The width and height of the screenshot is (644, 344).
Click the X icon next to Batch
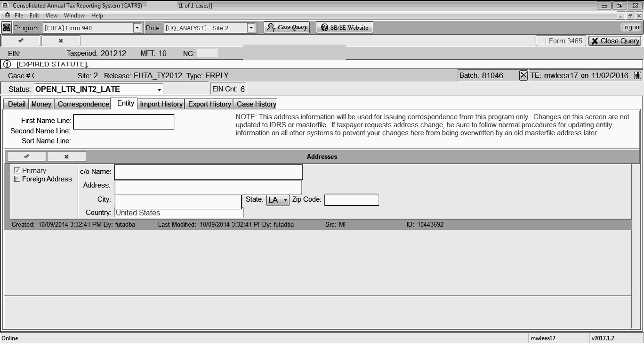(523, 75)
